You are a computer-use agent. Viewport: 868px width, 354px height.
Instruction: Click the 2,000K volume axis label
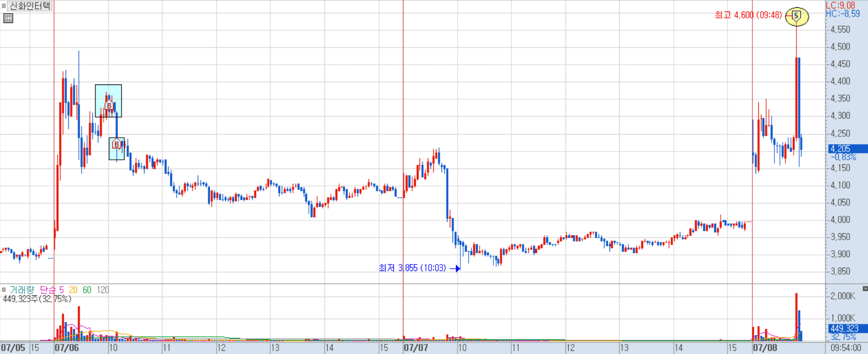[843, 296]
